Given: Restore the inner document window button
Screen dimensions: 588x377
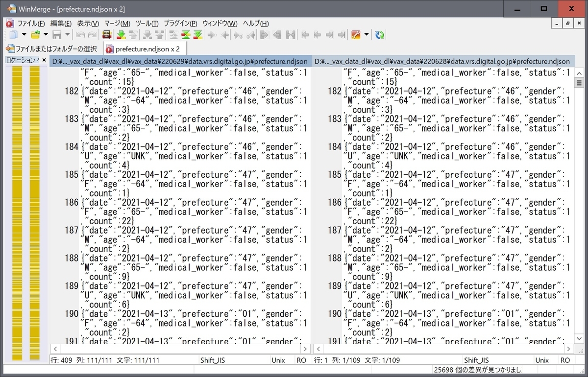Looking at the screenshot, I should [x=568, y=24].
